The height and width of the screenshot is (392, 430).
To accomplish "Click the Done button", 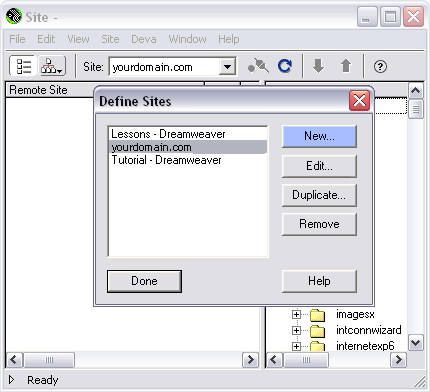I will 144,281.
